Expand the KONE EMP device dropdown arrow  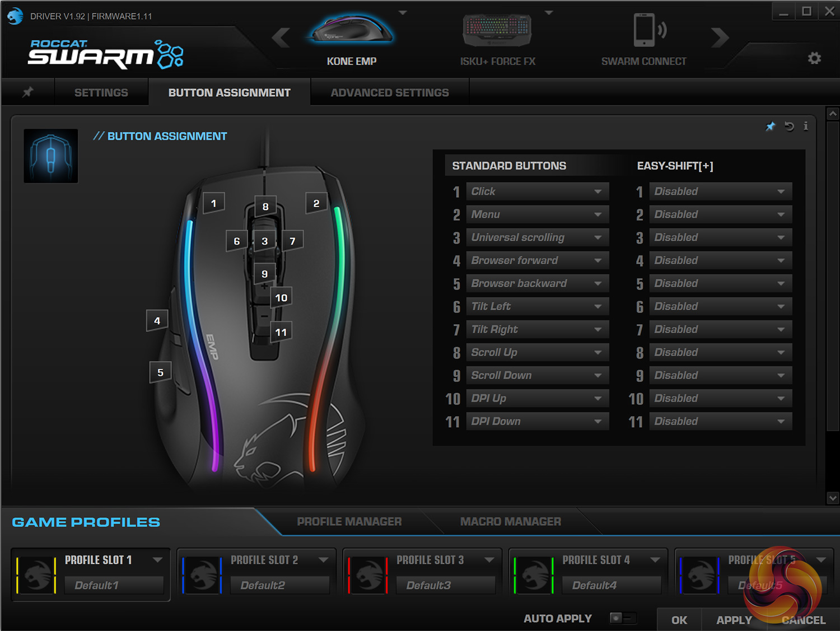(403, 12)
